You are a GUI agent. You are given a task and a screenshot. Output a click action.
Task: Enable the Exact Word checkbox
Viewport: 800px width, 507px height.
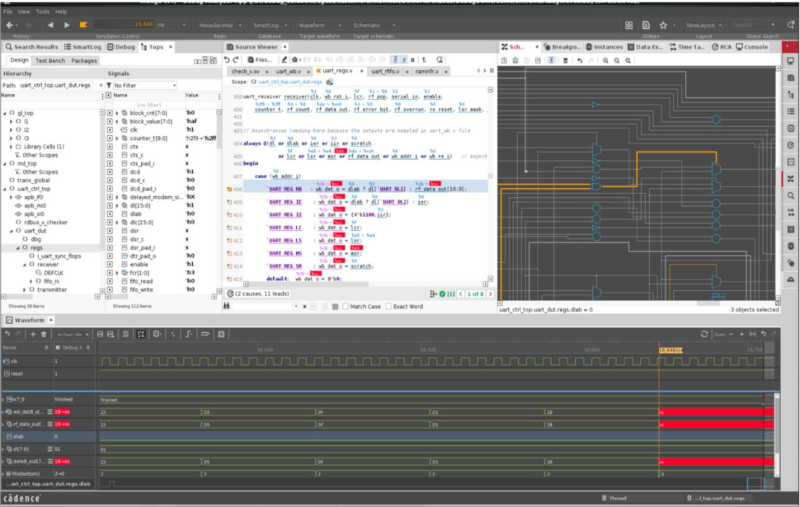389,307
